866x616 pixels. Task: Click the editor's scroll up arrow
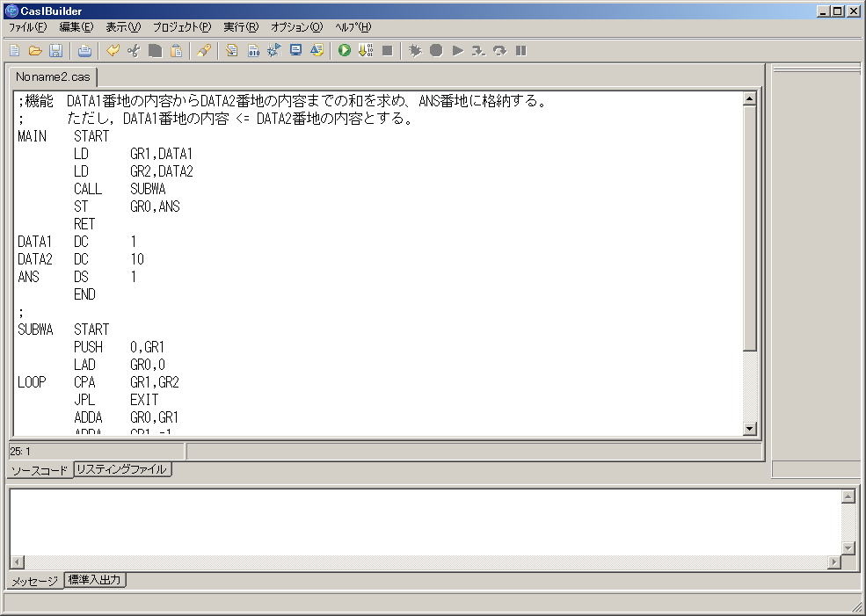[749, 99]
